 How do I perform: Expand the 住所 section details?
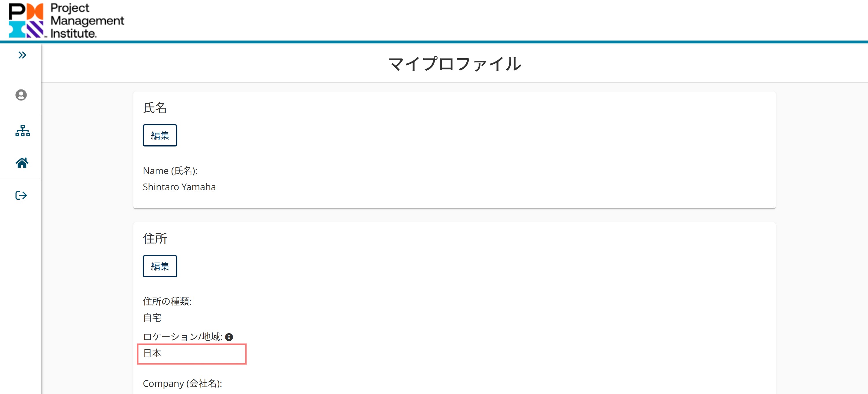click(155, 238)
